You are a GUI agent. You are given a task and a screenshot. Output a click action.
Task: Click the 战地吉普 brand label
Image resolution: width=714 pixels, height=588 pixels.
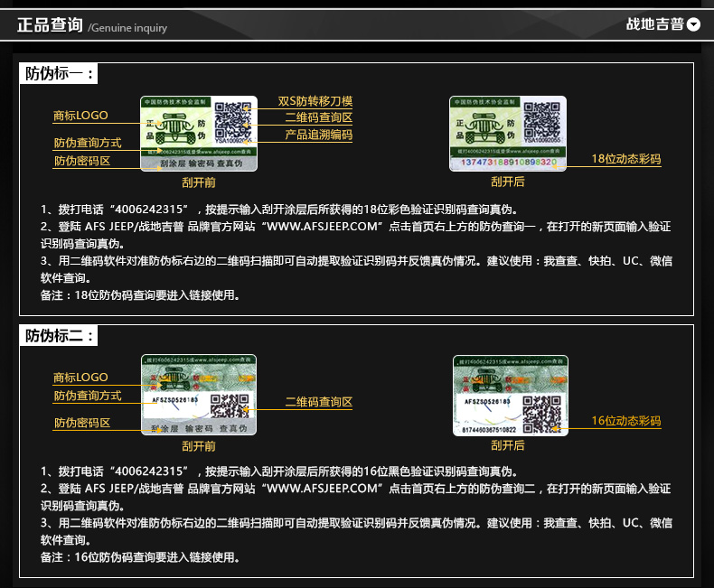pos(655,24)
